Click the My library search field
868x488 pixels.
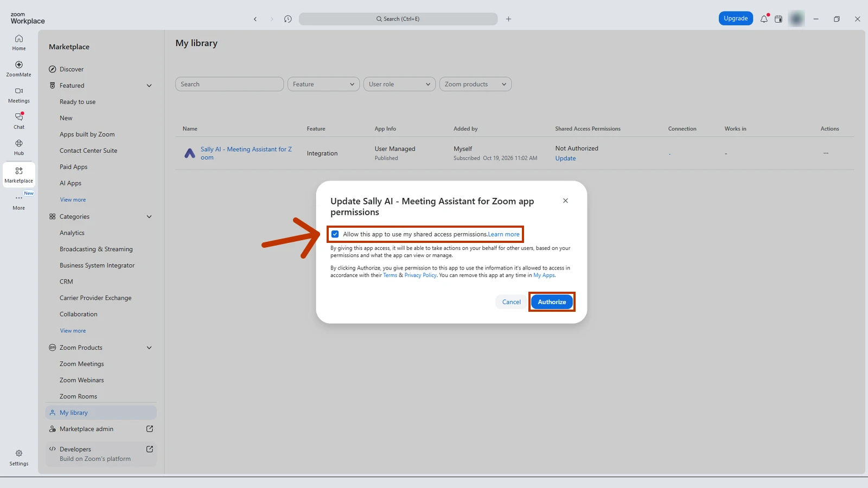pos(229,84)
